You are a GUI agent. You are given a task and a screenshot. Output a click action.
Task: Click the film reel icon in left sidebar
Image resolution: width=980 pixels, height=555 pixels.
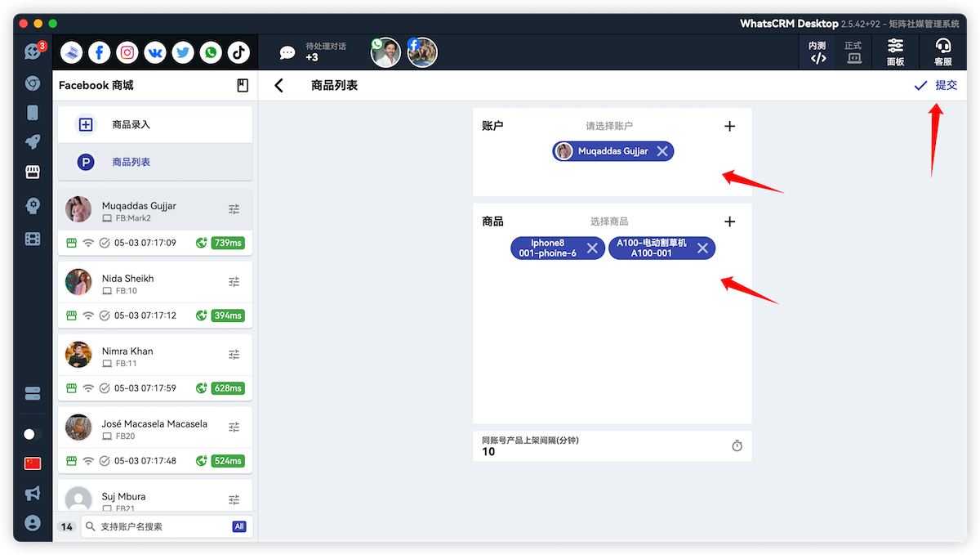(x=32, y=239)
